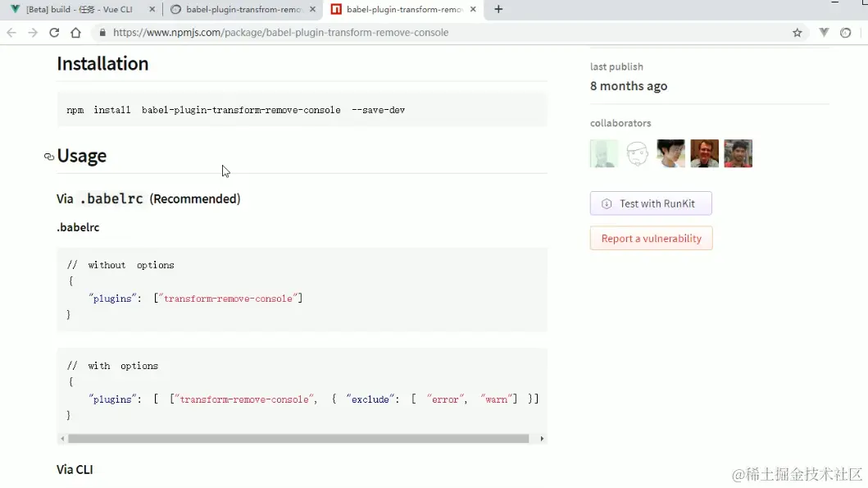Screen dimensions: 868x488
Task: Click the 'Via .babelrc (Recommended)' heading
Action: (x=148, y=198)
